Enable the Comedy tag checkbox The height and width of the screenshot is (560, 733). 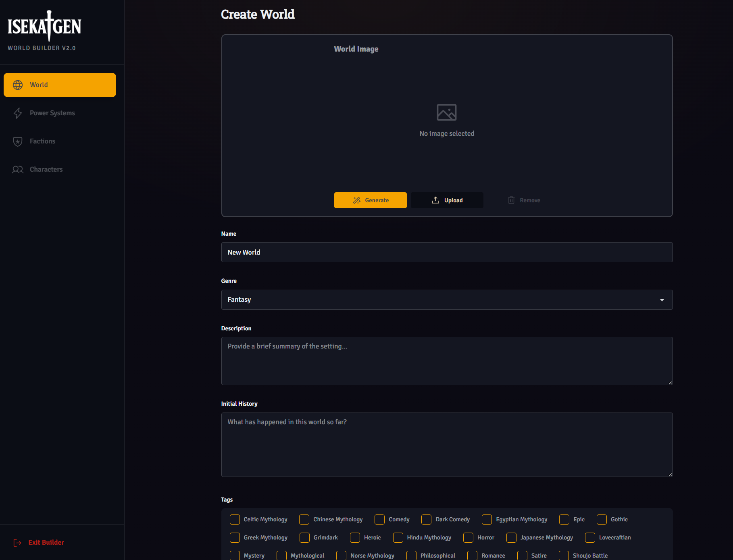point(379,520)
